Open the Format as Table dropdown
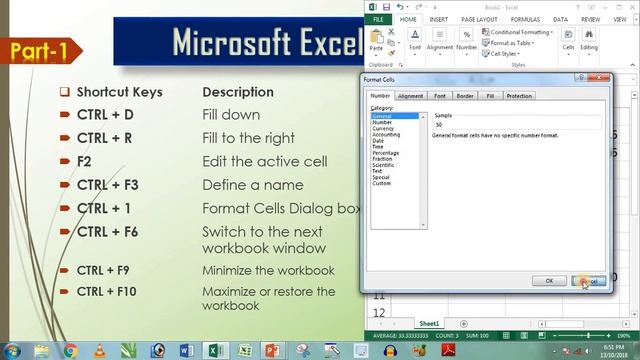This screenshot has height=360, width=640. [508, 43]
